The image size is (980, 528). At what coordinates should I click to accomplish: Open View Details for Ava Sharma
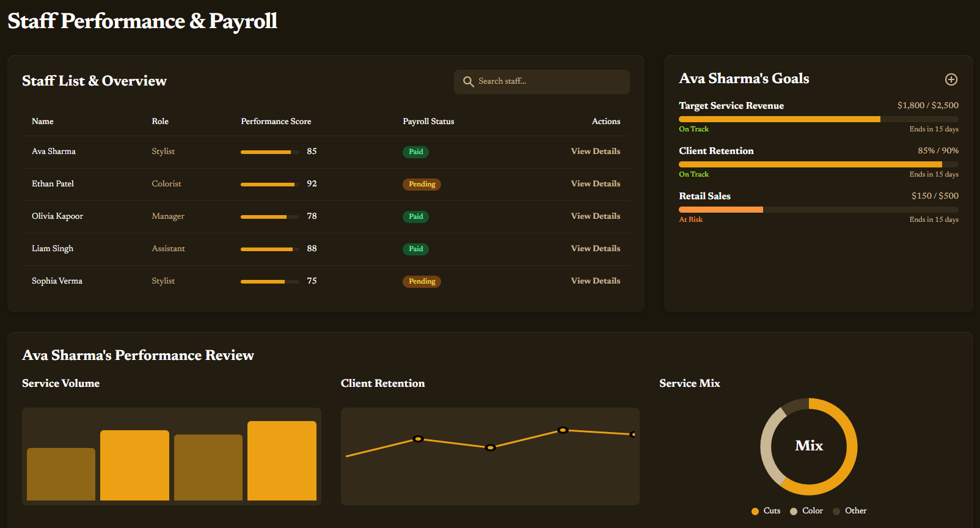tap(595, 152)
